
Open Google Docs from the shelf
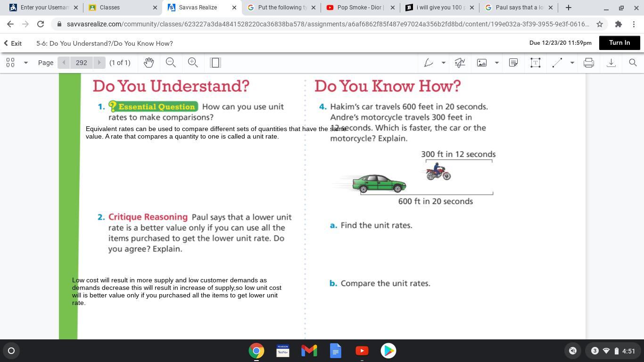point(336,351)
